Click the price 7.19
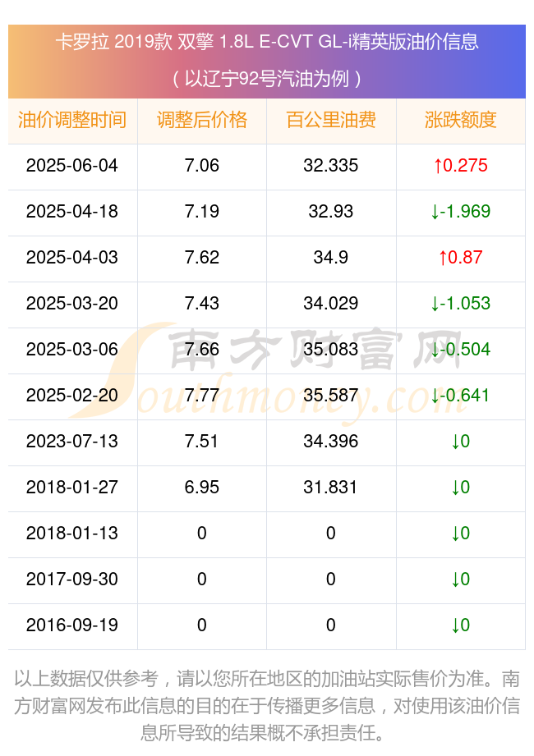 (201, 211)
